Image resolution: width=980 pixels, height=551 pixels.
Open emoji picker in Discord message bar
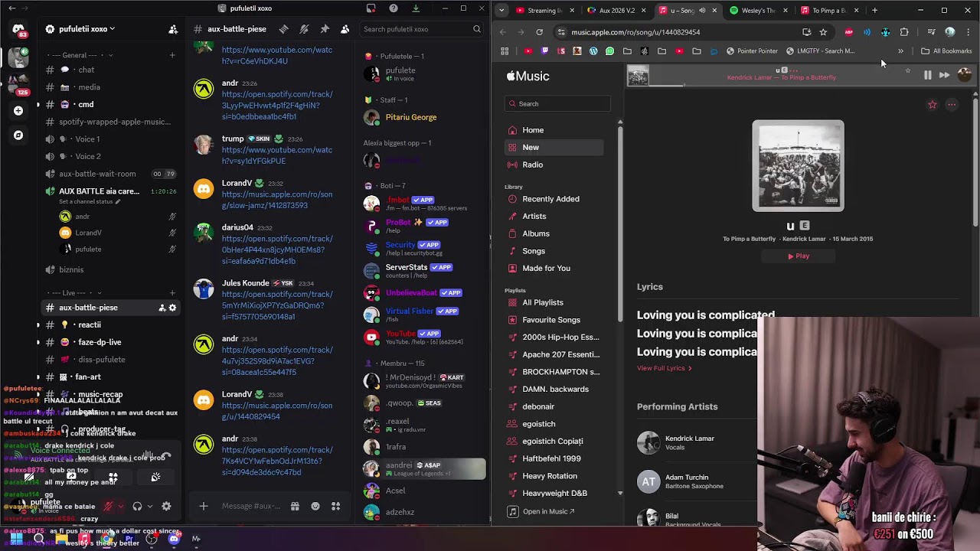315,506
